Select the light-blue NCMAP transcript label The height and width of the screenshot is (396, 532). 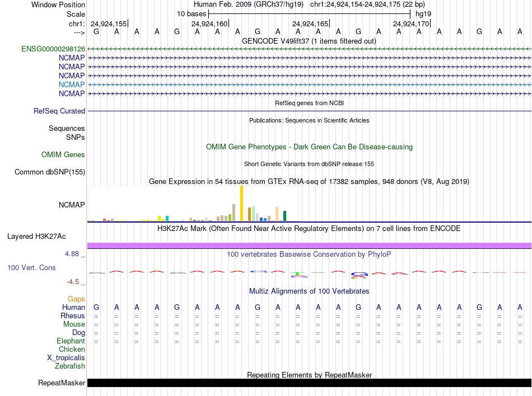pos(72,84)
